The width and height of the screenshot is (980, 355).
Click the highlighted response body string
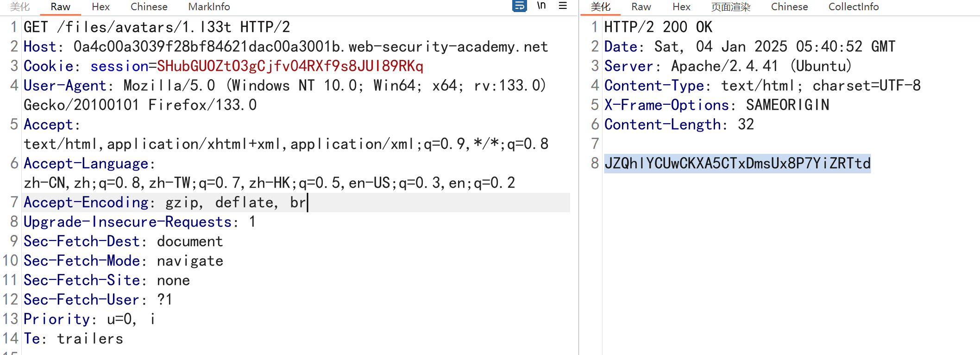coord(737,164)
